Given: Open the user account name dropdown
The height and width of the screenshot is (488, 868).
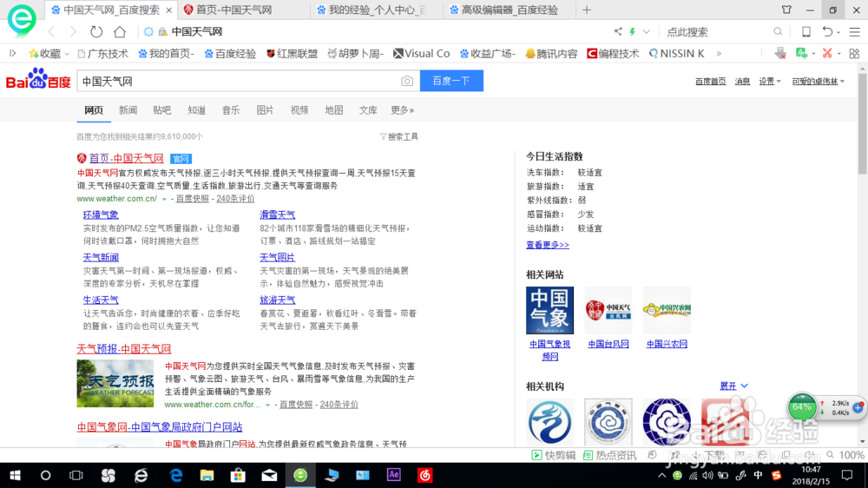Looking at the screenshot, I should click(x=819, y=82).
